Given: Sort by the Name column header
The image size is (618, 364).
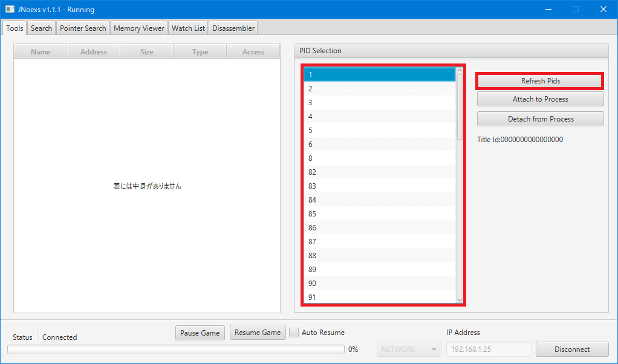Looking at the screenshot, I should pos(41,51).
